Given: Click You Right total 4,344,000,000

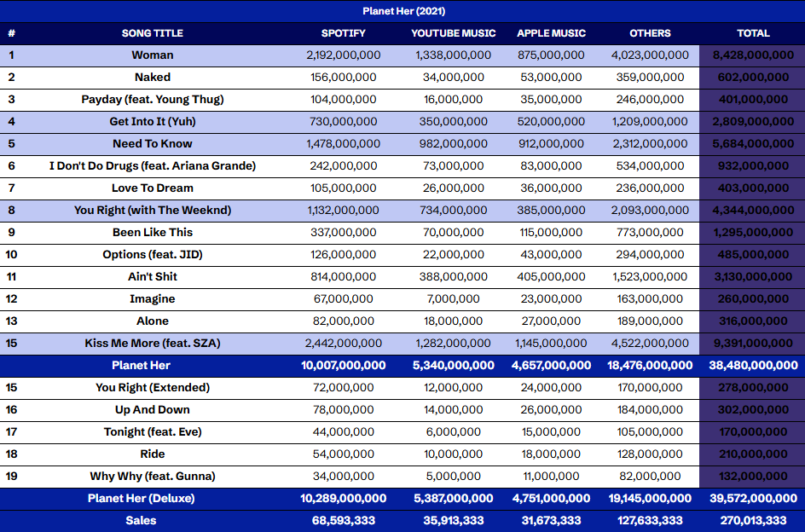Looking at the screenshot, I should point(753,210).
